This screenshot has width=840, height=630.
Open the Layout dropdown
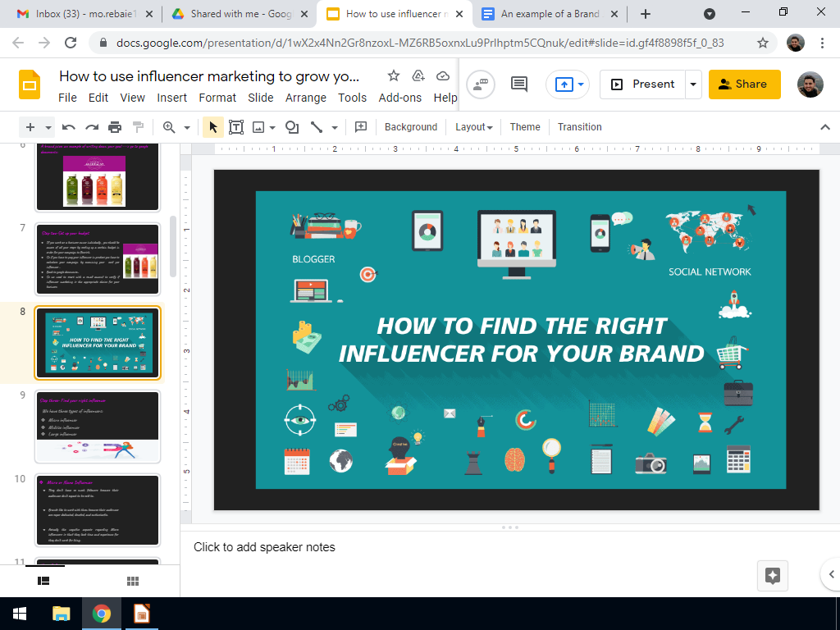(474, 127)
